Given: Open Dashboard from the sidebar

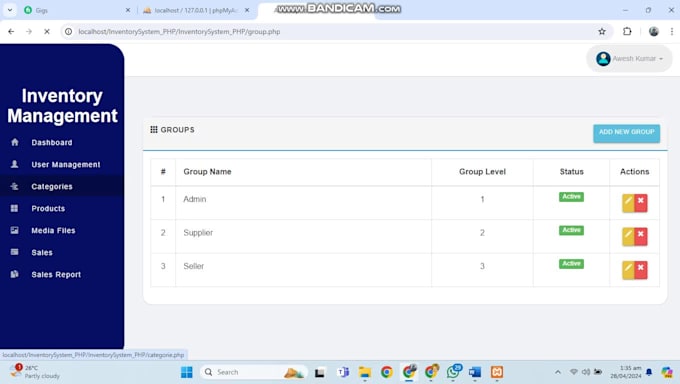Looking at the screenshot, I should 52,142.
